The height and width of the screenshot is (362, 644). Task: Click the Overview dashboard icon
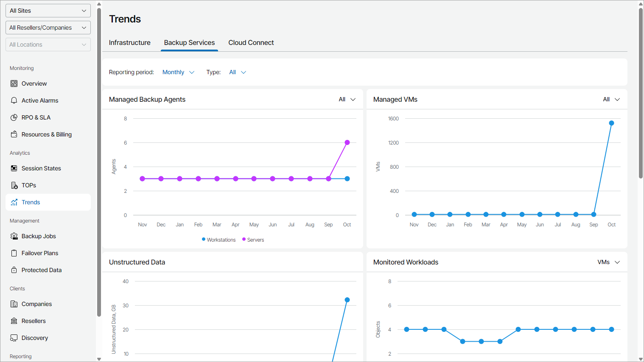[x=14, y=84]
